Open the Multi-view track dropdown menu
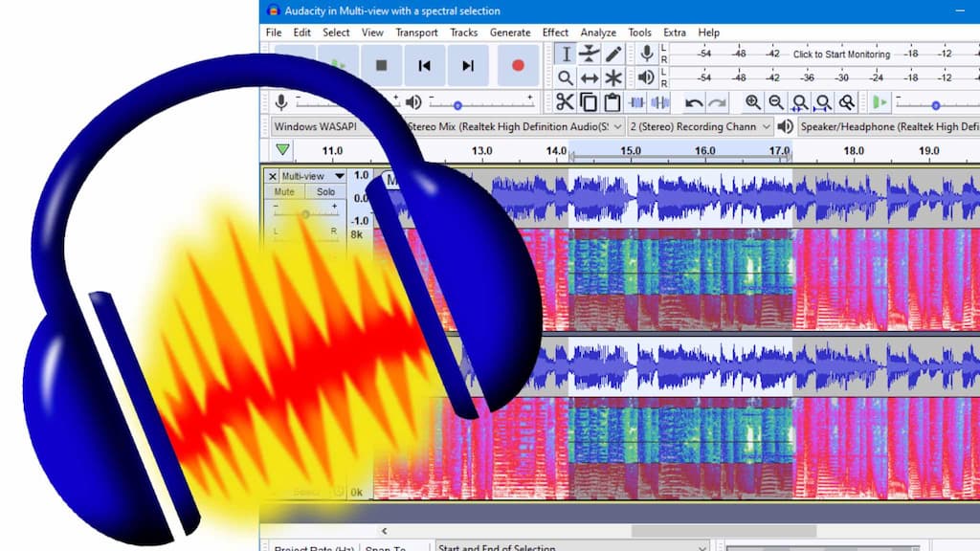980x551 pixels. 313,176
